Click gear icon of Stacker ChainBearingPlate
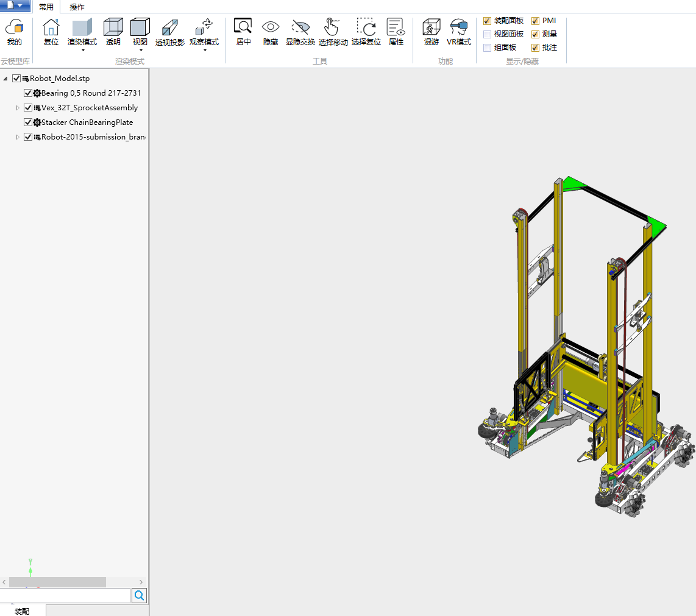 (x=37, y=122)
